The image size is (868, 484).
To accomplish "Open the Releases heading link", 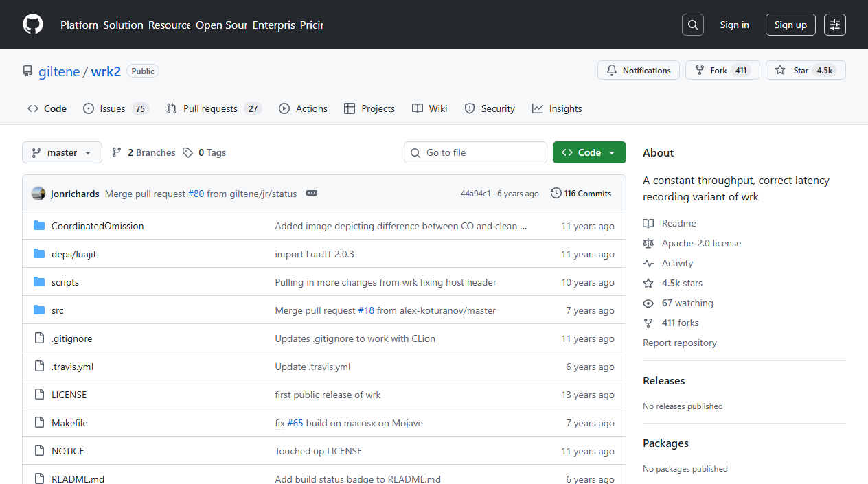I will (x=664, y=380).
